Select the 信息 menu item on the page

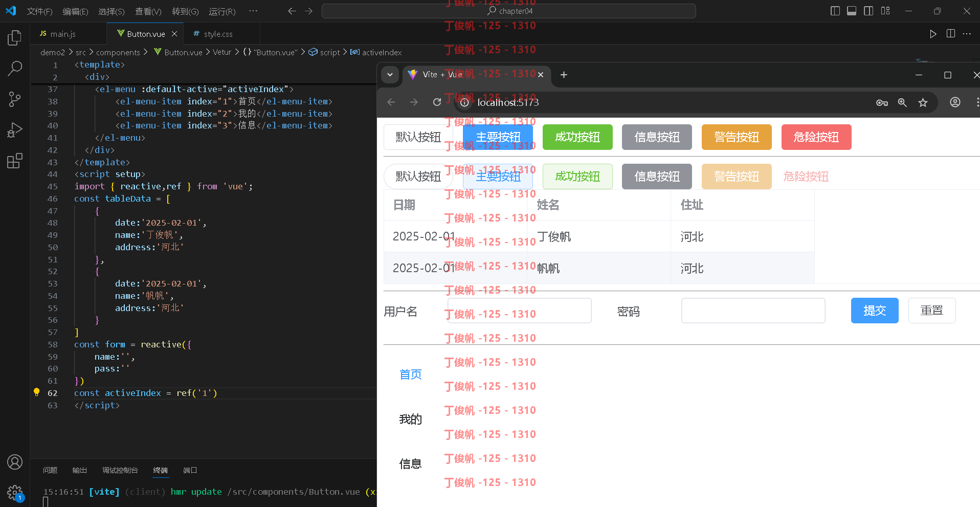pos(411,464)
